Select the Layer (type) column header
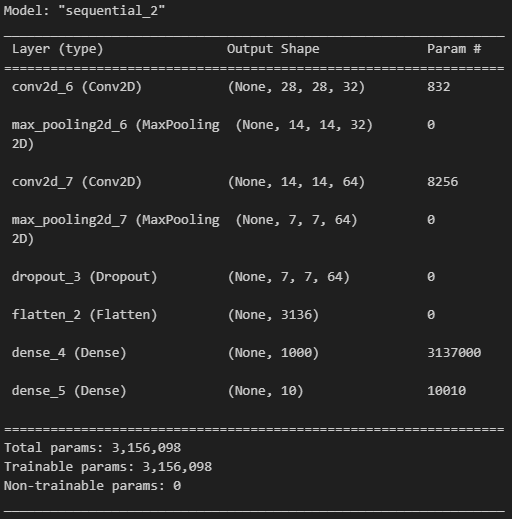The image size is (512, 519). tap(58, 49)
